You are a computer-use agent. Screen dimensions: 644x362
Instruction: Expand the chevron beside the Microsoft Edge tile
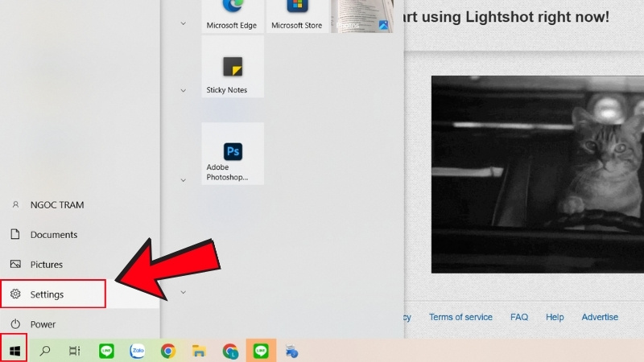[x=184, y=23]
